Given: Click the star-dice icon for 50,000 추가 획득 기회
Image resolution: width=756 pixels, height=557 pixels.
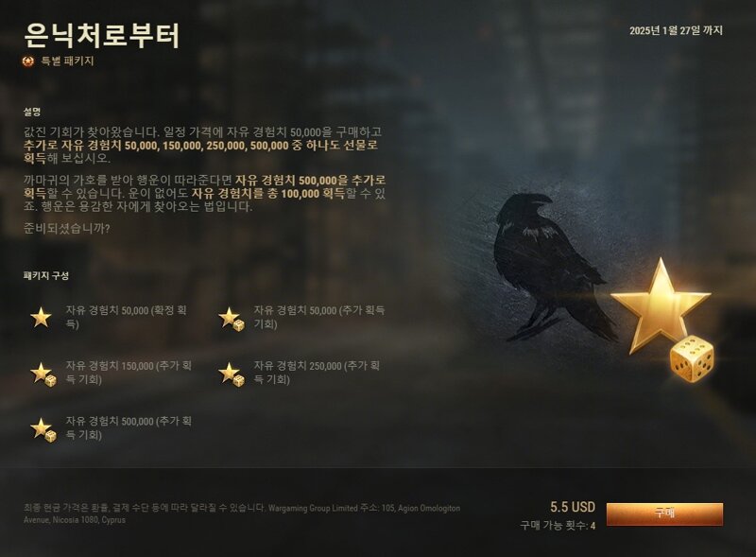Looking at the screenshot, I should (232, 319).
